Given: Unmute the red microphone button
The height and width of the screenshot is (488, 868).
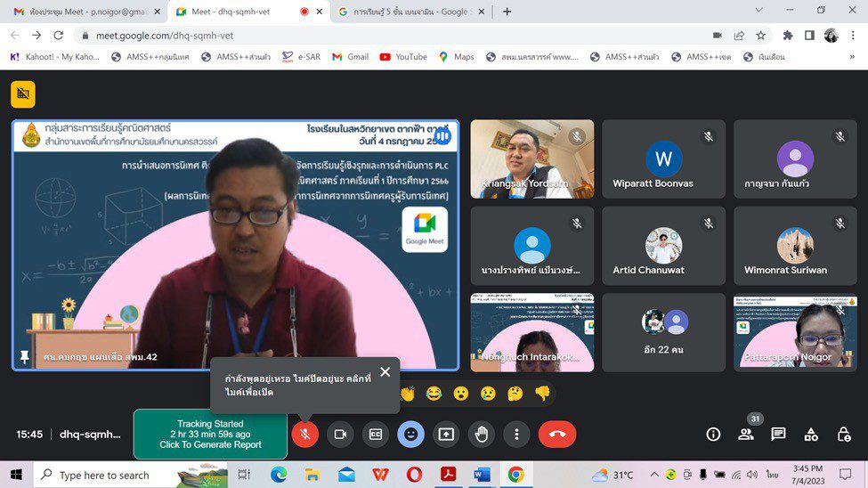Looking at the screenshot, I should (305, 435).
